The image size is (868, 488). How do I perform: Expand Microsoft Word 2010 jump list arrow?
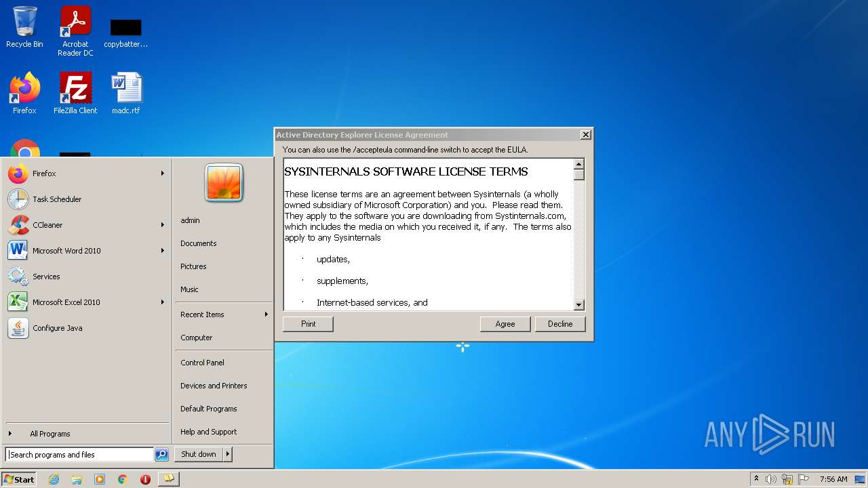[x=163, y=251]
